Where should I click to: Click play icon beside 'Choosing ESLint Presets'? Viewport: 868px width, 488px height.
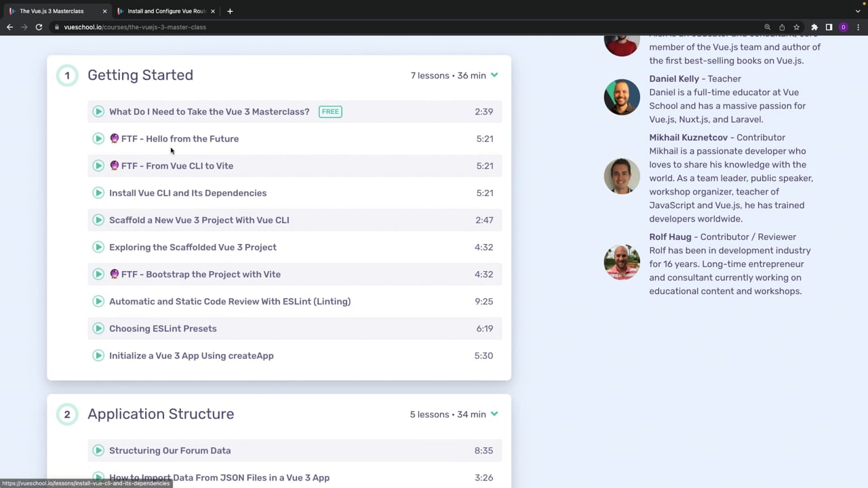pyautogui.click(x=98, y=329)
